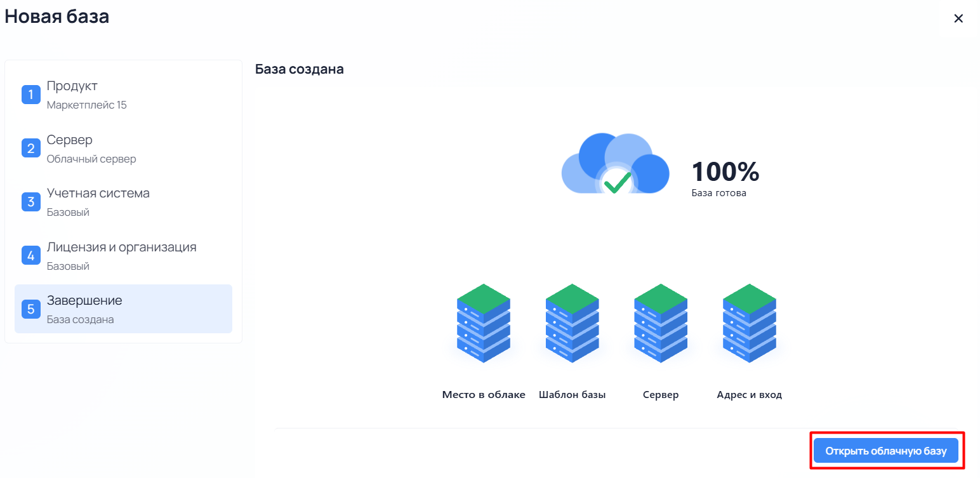The image size is (980, 478).
Task: Click the server stack above 'Адрес и вход'
Action: [750, 323]
